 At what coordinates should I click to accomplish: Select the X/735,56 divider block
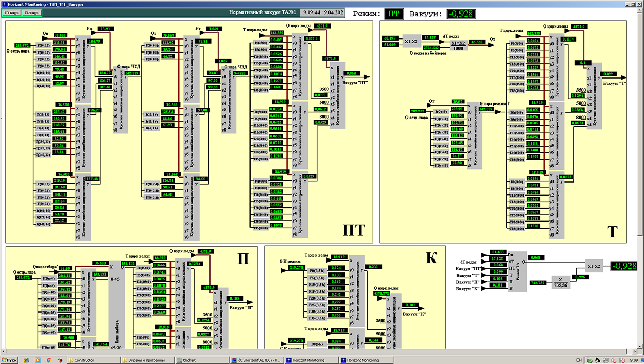560,282
